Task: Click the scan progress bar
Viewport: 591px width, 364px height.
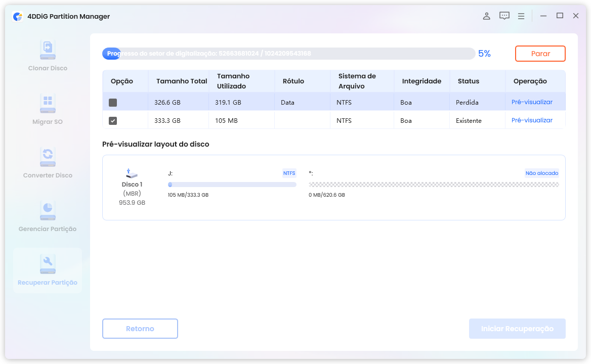Action: (288, 54)
